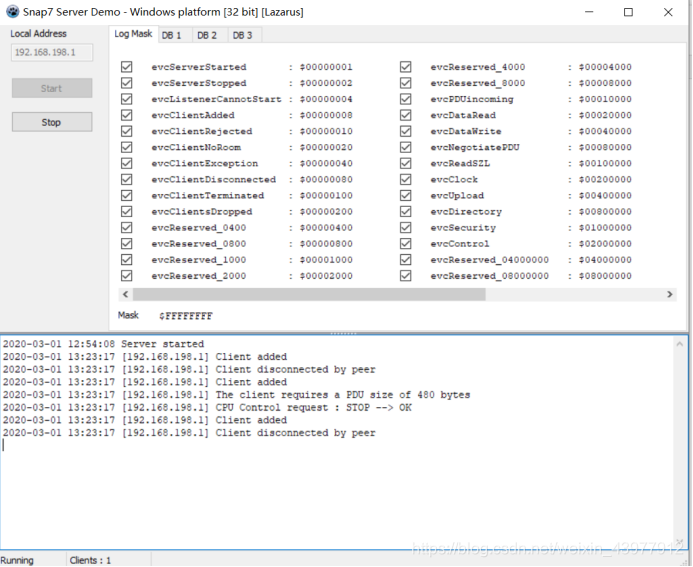Toggle evcClientDisconnected checkbox
This screenshot has width=693, height=567.
coord(126,179)
